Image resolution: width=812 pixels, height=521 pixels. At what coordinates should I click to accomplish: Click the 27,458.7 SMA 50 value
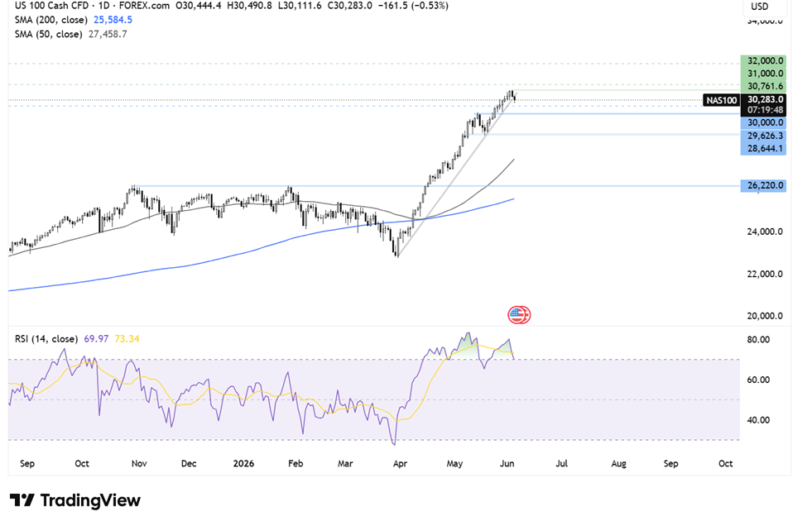108,34
